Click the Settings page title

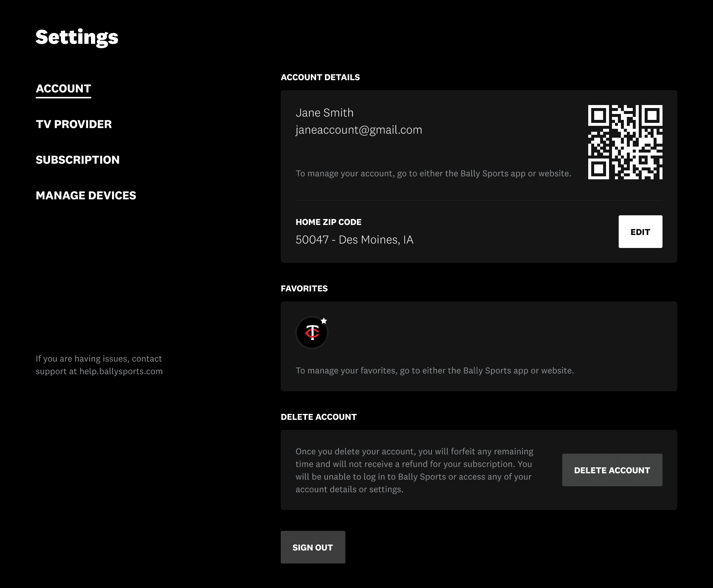(x=77, y=37)
